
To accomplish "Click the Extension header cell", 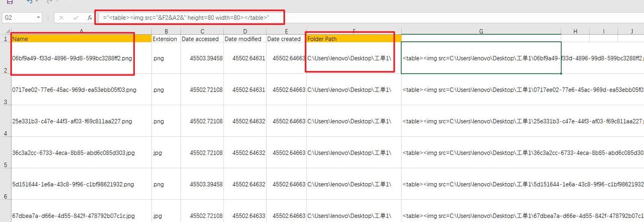I will click(166, 39).
